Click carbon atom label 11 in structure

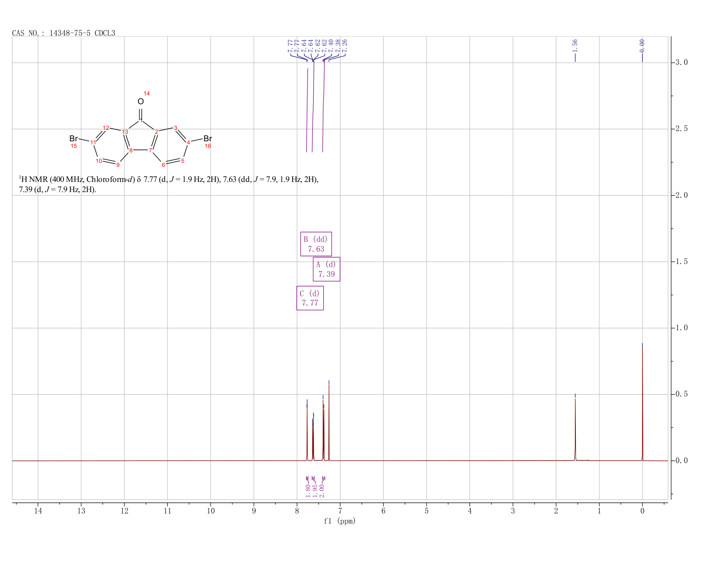(93, 142)
